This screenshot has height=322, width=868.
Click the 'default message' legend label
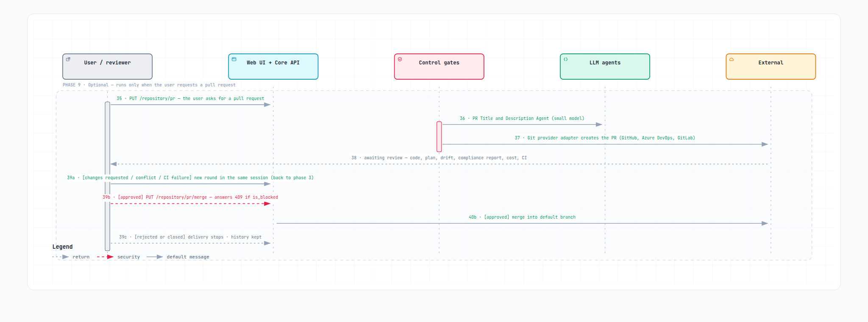point(188,257)
